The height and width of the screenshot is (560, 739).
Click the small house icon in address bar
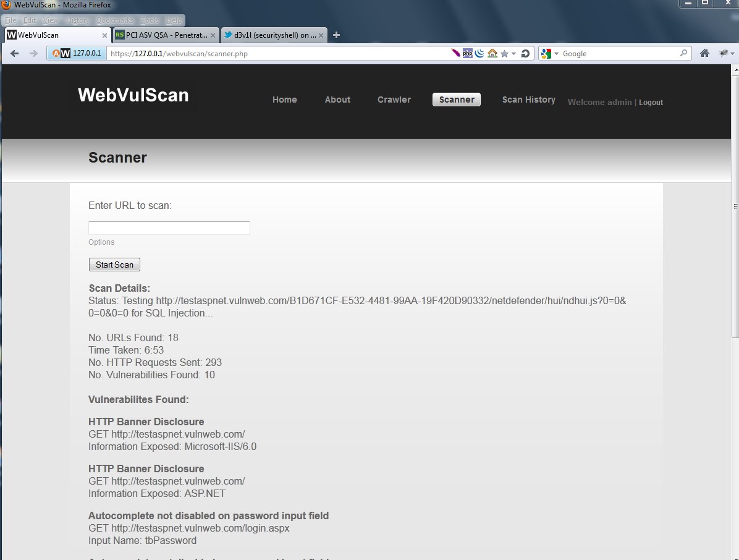(492, 53)
